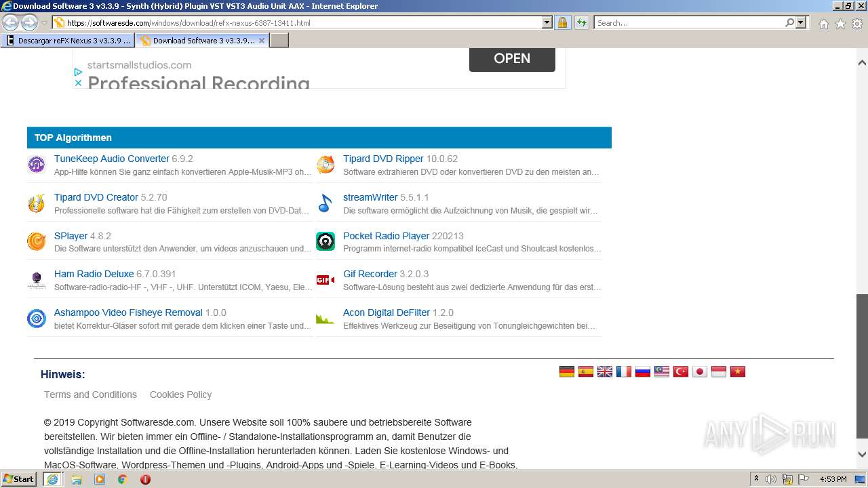Open the browser Home icon

(x=823, y=24)
